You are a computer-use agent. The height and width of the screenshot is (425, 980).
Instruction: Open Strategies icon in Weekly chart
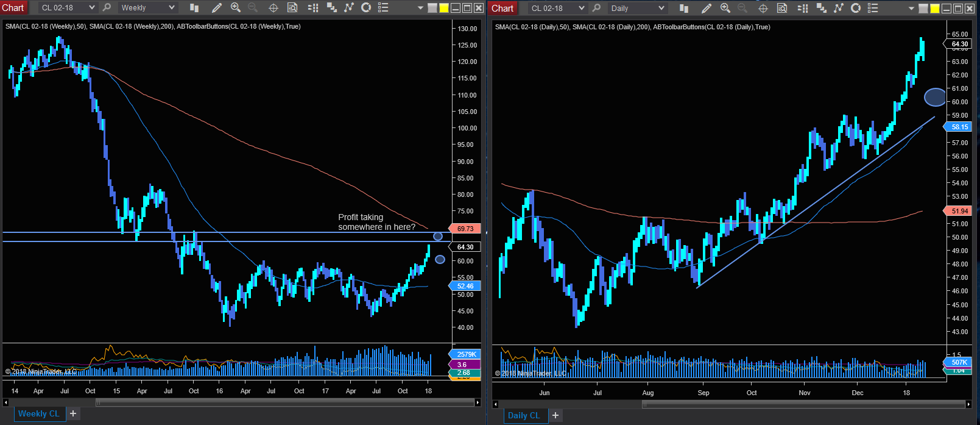coord(366,8)
